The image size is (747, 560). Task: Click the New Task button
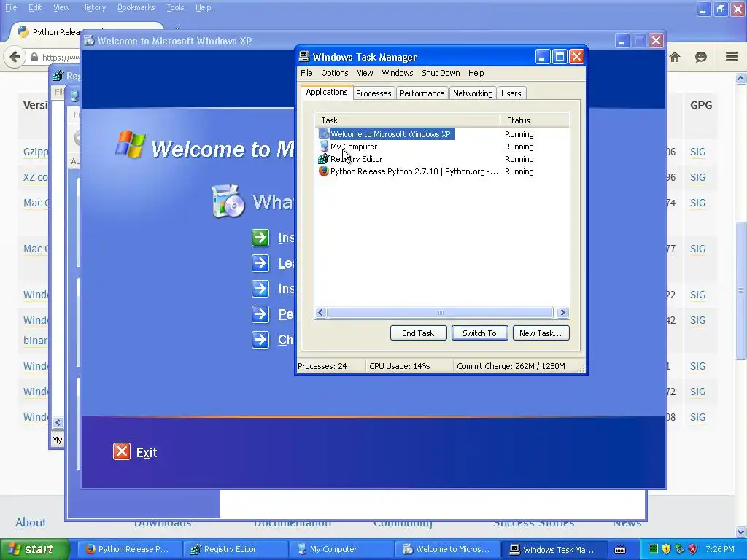point(541,332)
